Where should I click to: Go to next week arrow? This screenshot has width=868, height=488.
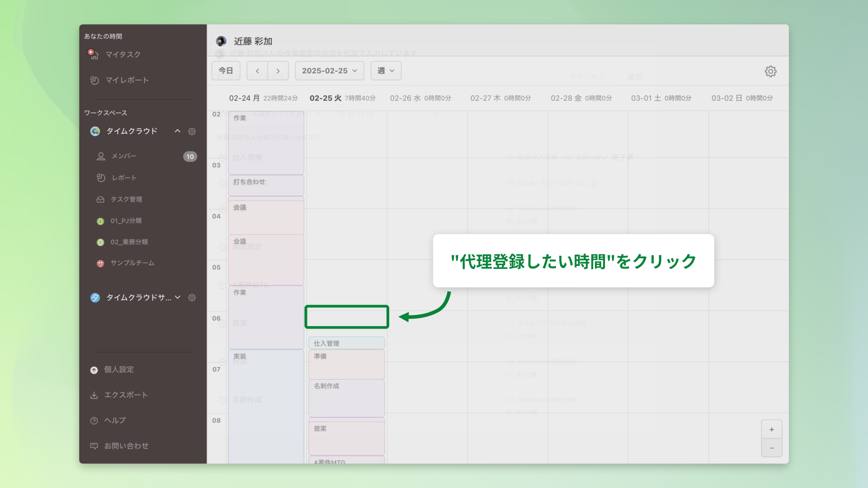(x=278, y=71)
